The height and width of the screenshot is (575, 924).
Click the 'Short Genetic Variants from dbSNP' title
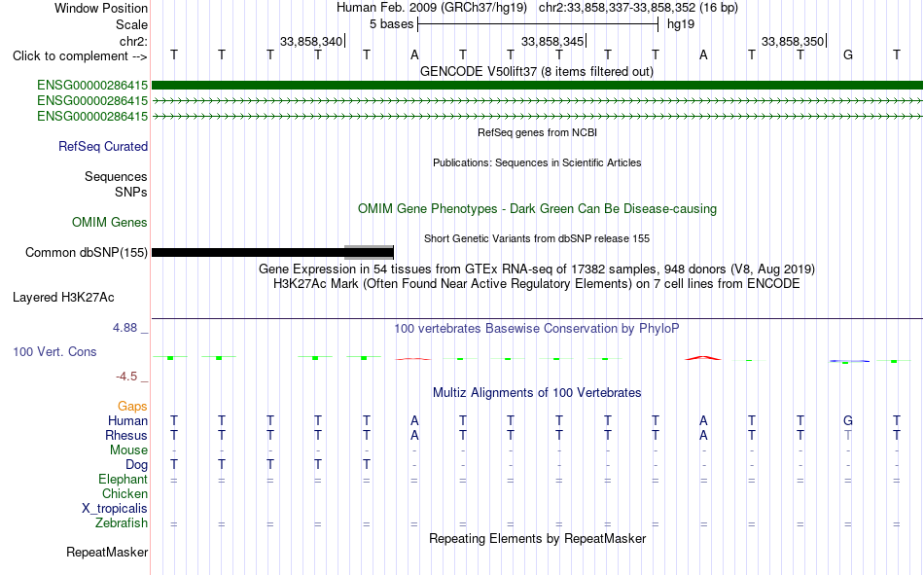537,238
